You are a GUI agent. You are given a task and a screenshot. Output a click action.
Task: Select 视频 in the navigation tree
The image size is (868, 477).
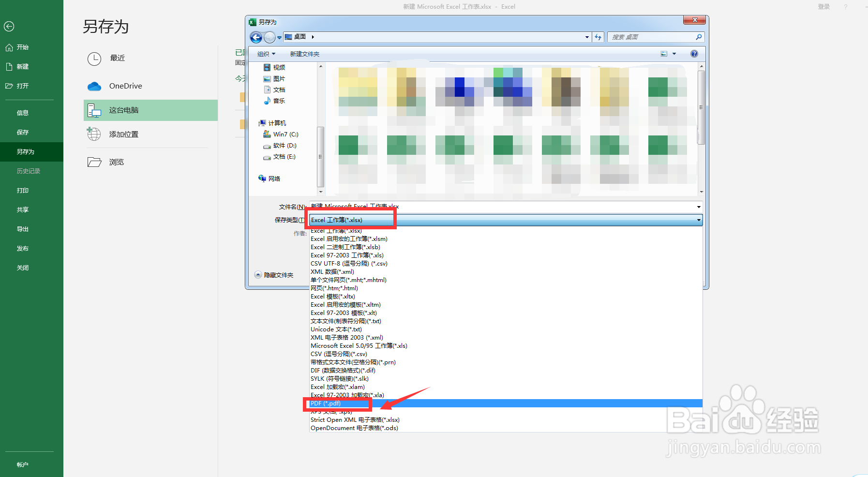click(279, 68)
